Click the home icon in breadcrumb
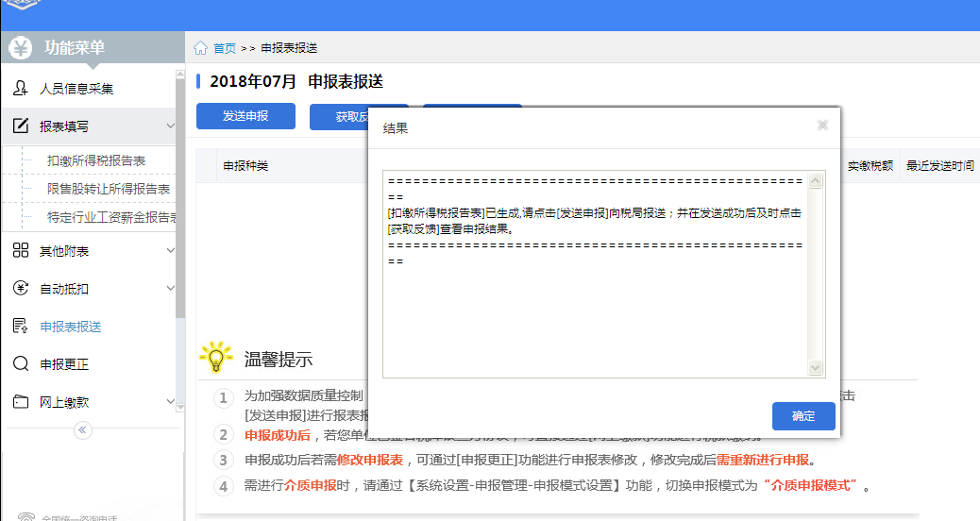Viewport: 980px width, 521px height. (200, 48)
